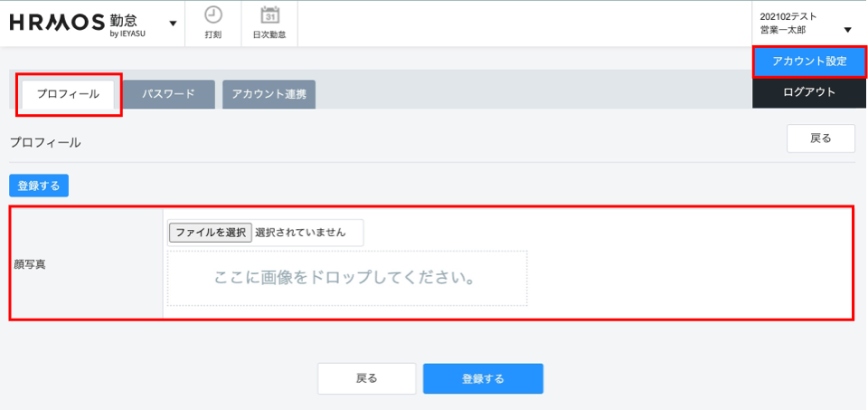Click the user name 営業一太郎
868x410 pixels.
coord(783,30)
